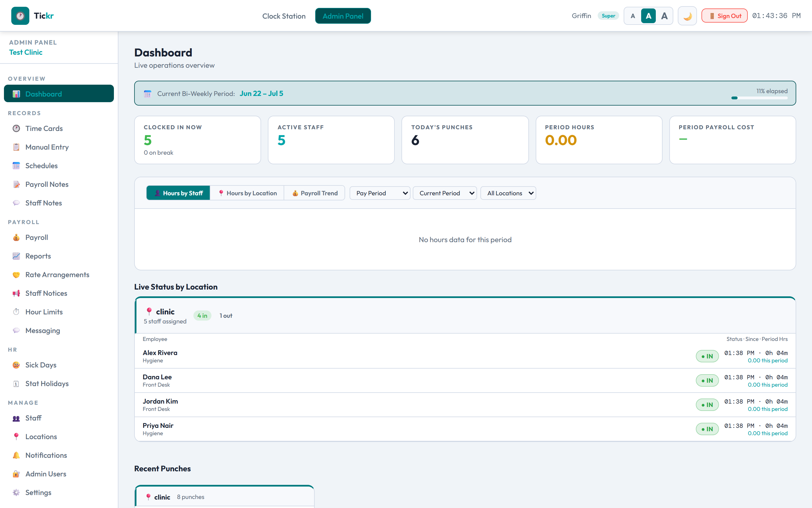Viewport: 812px width, 508px height.
Task: Click the Period Hours card
Action: (x=599, y=140)
